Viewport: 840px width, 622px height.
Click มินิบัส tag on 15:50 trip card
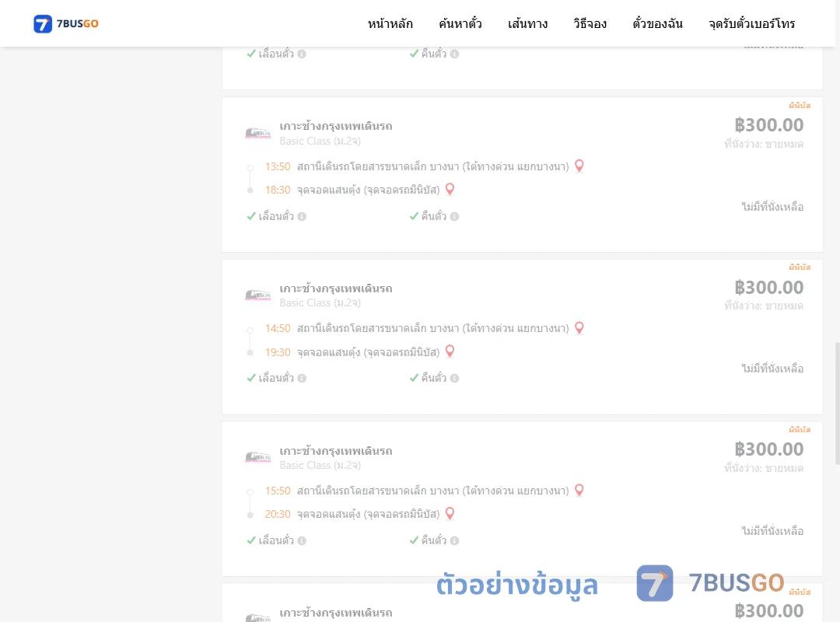point(800,429)
